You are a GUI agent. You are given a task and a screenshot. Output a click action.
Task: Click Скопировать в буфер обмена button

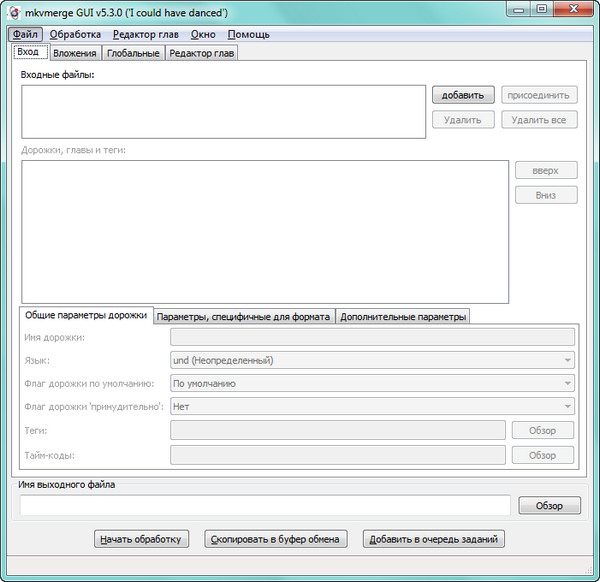click(x=276, y=539)
